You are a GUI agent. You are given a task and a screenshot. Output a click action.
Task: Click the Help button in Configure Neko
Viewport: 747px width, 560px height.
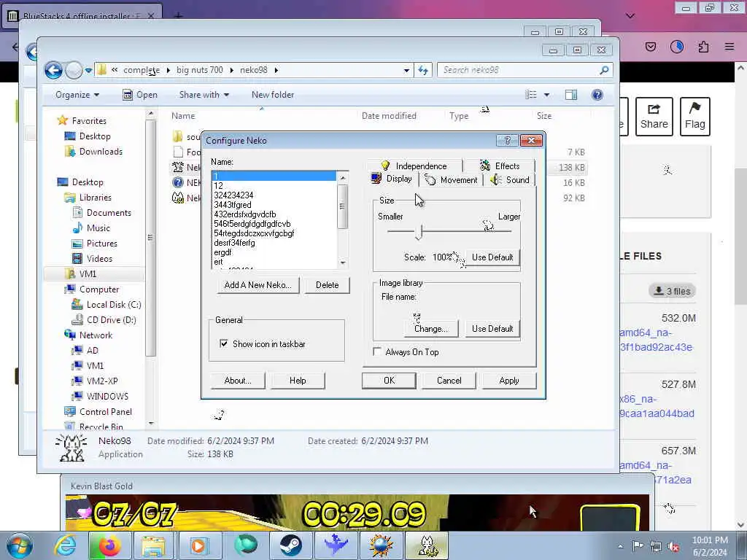(x=298, y=381)
